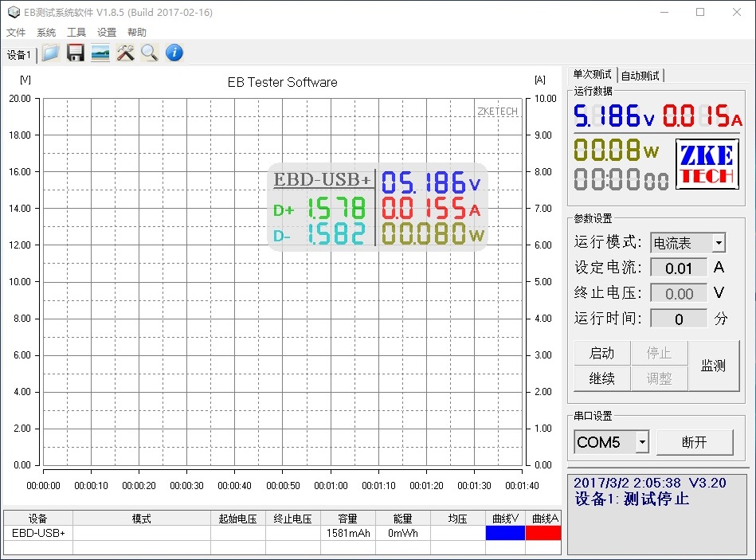Click the blue 曲线V color swatch

(x=505, y=533)
